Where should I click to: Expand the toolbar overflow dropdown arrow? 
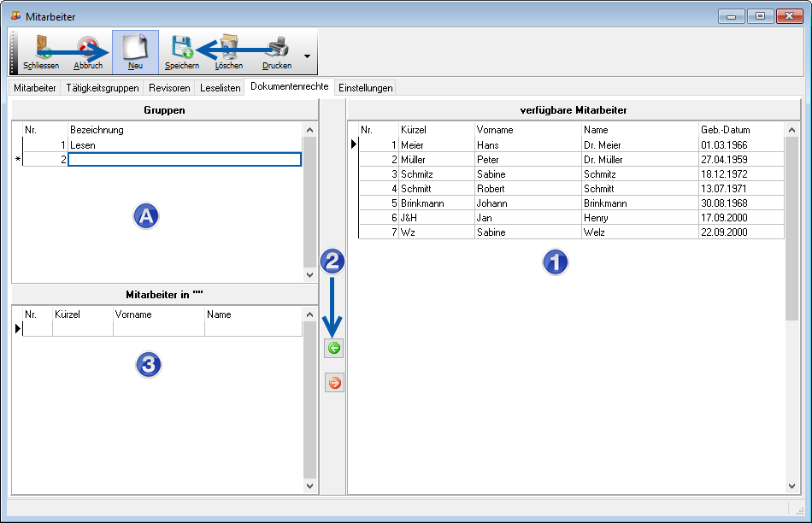[x=307, y=57]
